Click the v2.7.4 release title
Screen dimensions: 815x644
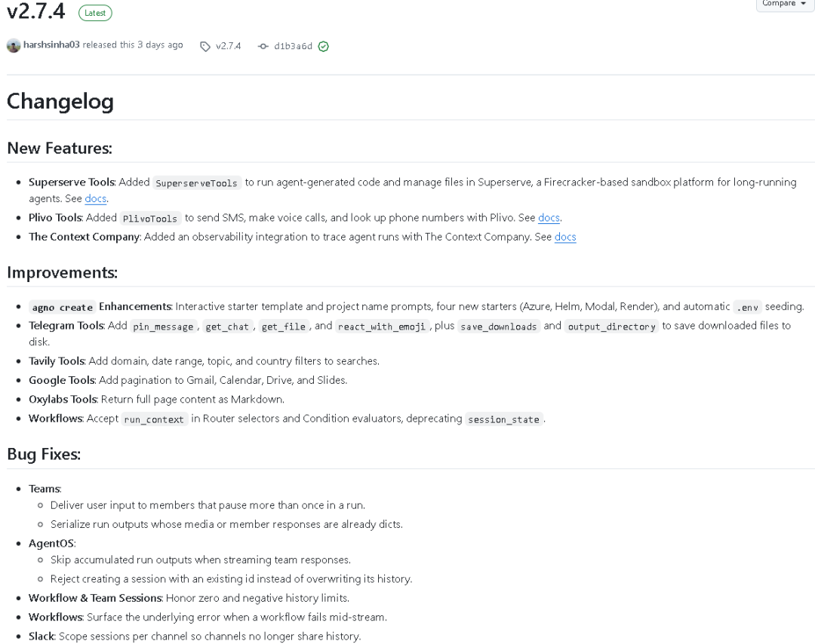[36, 11]
